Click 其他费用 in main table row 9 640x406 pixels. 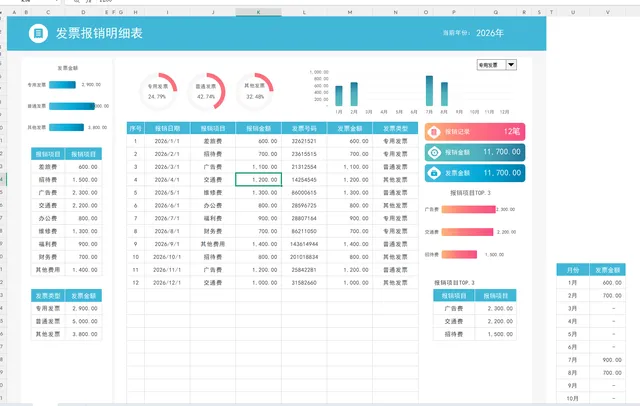tap(213, 244)
